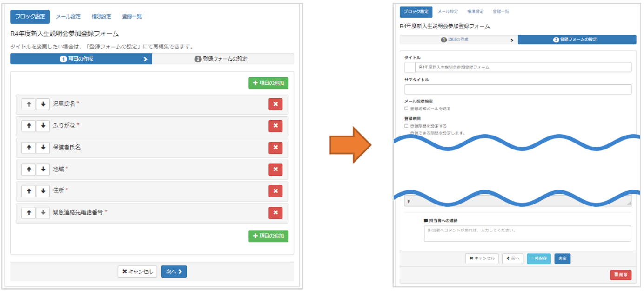
Task: Move 住所 item up with arrow
Action: [x=29, y=191]
